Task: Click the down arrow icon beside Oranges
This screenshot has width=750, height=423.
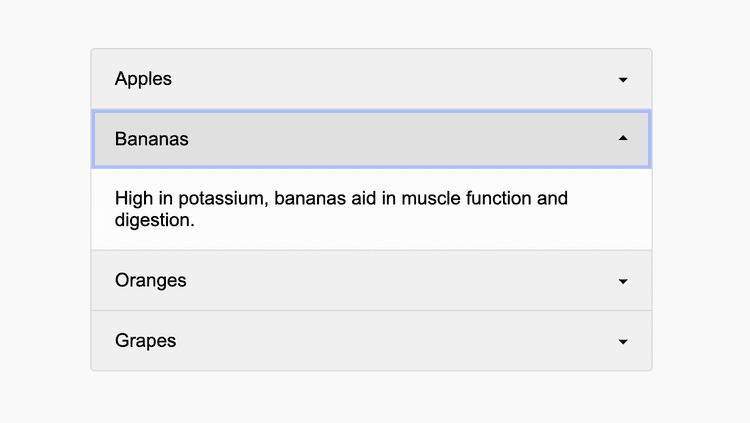Action: pos(623,281)
